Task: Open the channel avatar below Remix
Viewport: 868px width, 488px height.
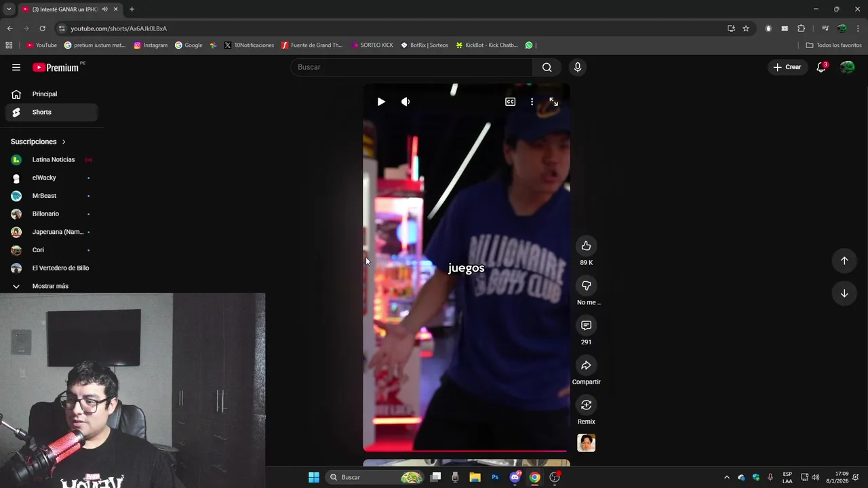Action: pyautogui.click(x=587, y=443)
